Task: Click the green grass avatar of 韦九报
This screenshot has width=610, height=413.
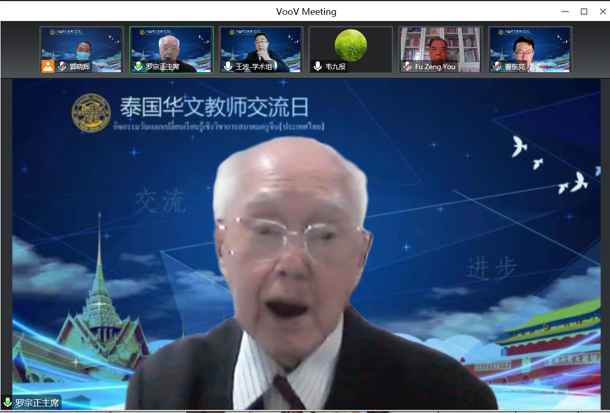Action: click(x=351, y=45)
